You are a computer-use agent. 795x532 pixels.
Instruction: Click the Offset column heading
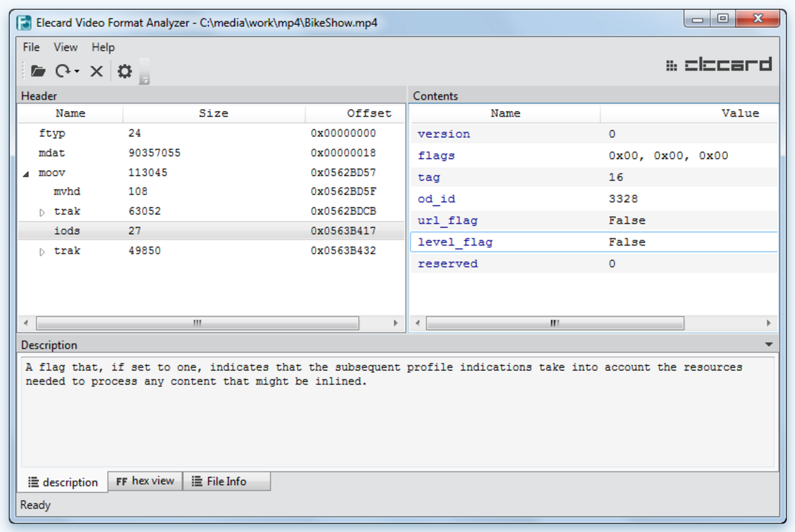pyautogui.click(x=355, y=113)
